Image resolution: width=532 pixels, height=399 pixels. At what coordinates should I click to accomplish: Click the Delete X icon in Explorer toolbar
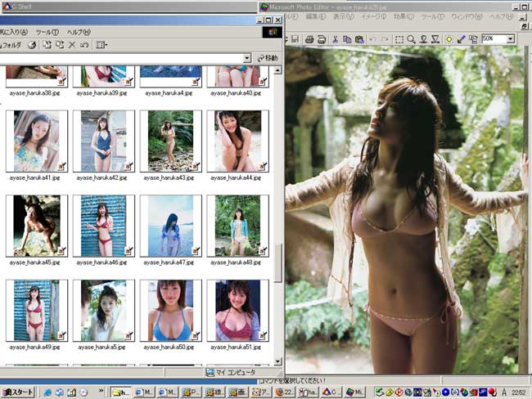[72, 45]
